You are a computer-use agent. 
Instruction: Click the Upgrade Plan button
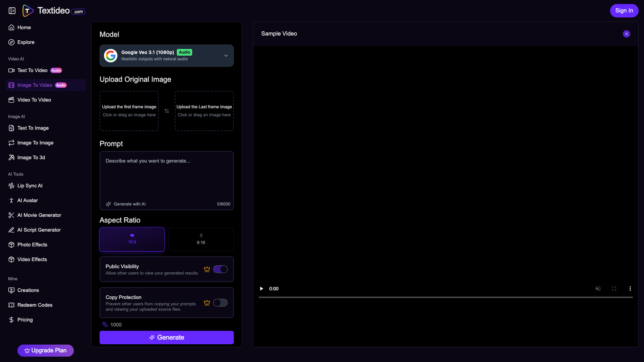(45, 350)
